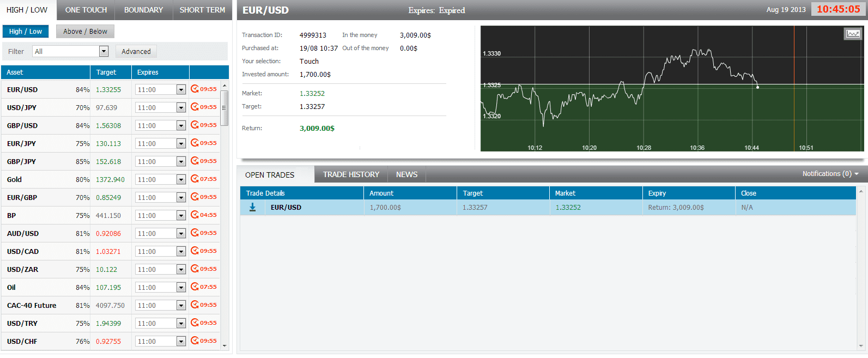Select the CAC-40 Future asset
This screenshot has width=868, height=358.
32,306
